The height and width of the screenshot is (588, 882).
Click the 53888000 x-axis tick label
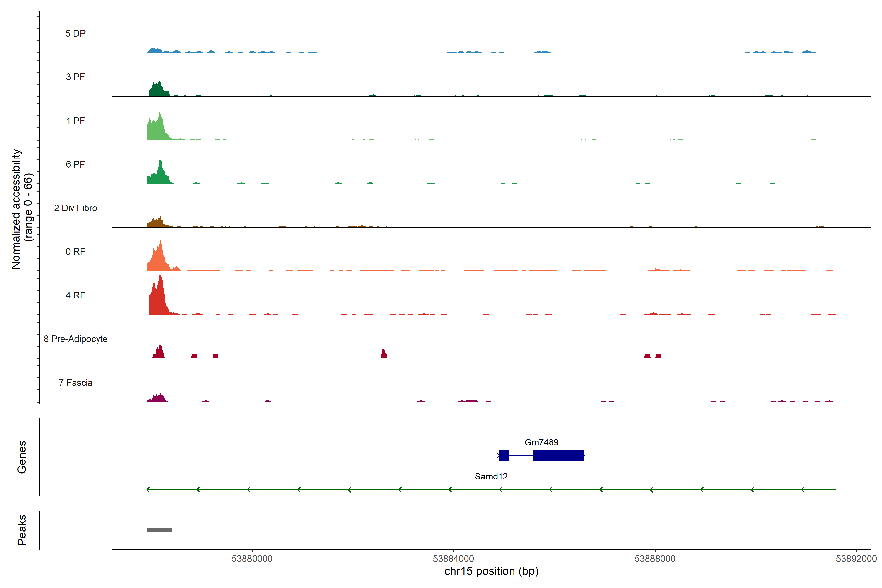point(655,558)
